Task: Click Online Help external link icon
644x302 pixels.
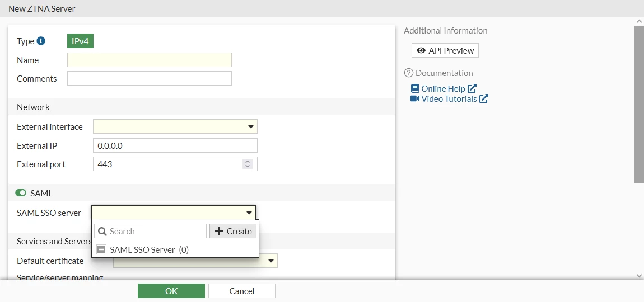Action: 472,88
